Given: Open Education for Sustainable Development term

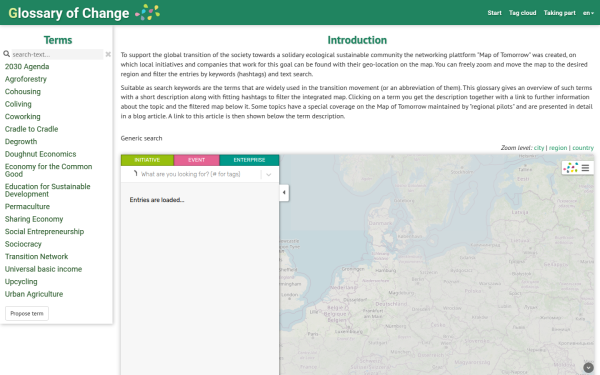Looking at the screenshot, I should coord(47,190).
